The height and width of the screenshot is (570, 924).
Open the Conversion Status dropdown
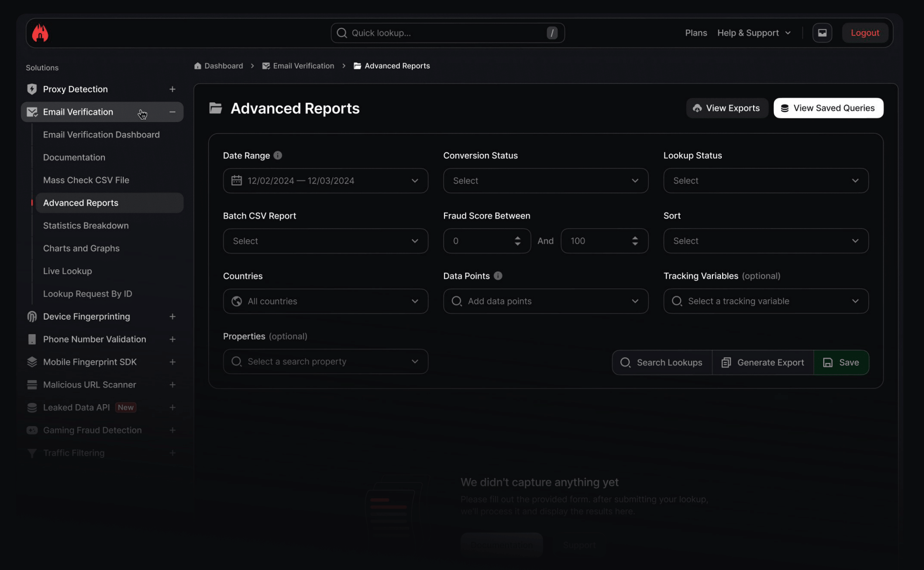[546, 181]
